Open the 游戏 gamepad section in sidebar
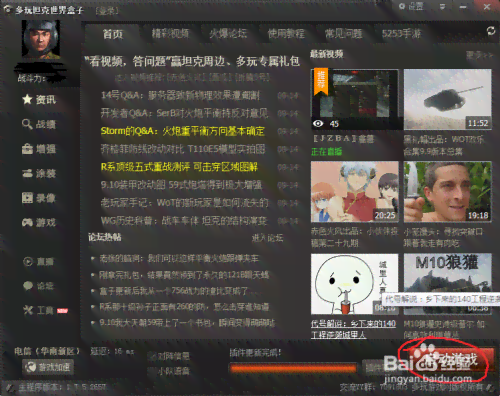500x396 pixels. click(39, 222)
